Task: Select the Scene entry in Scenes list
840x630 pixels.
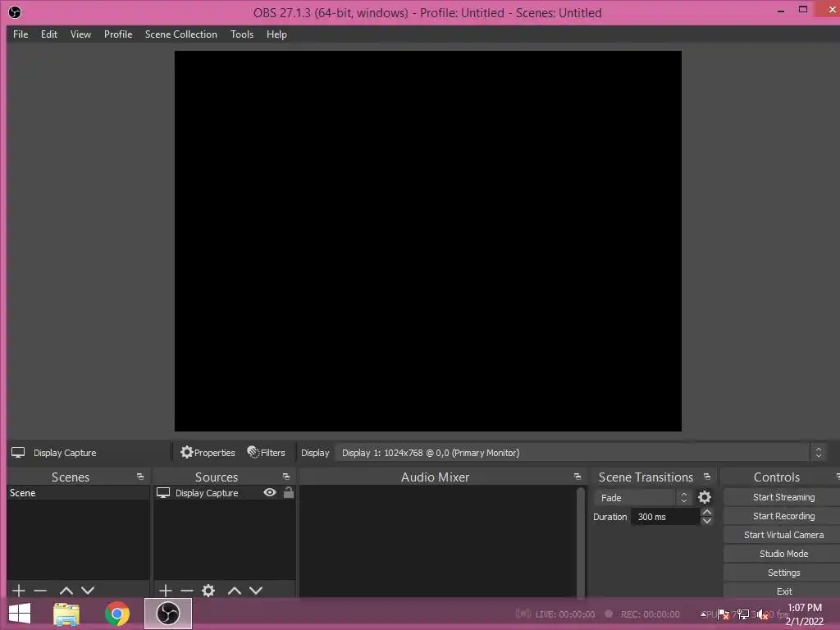Action: [78, 493]
